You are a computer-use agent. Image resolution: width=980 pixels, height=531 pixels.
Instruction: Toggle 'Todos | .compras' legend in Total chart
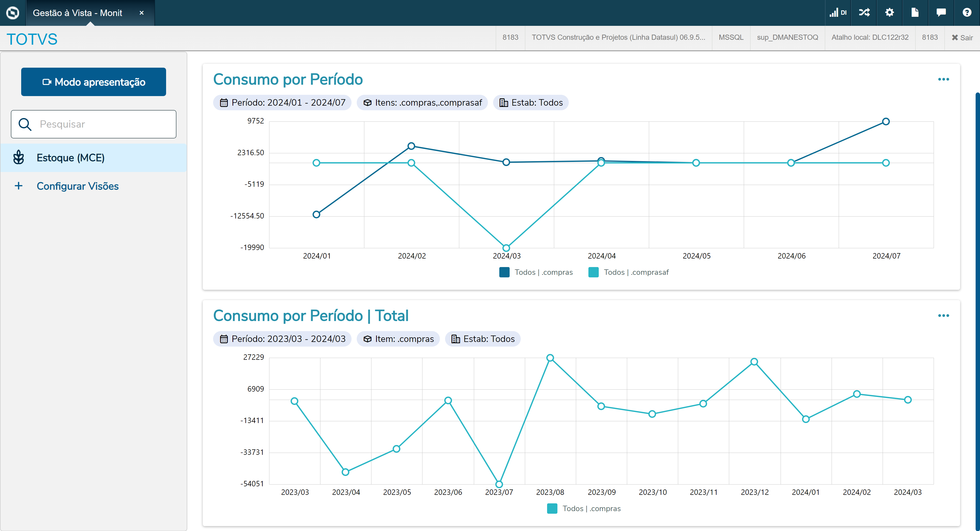point(584,509)
